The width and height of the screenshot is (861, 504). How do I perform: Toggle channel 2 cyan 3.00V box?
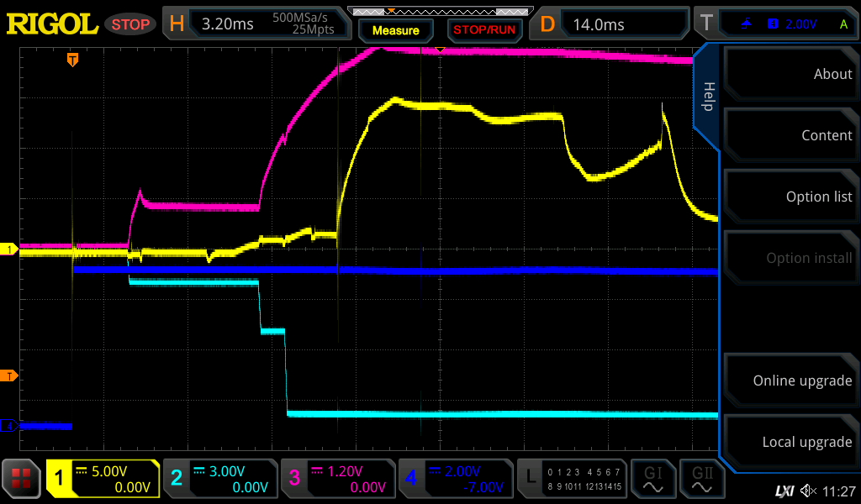(x=219, y=479)
